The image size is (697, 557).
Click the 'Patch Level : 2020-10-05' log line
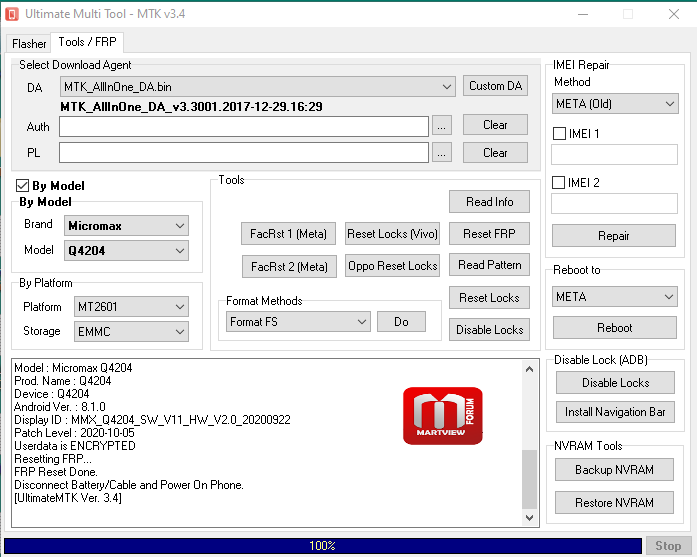(x=74, y=433)
